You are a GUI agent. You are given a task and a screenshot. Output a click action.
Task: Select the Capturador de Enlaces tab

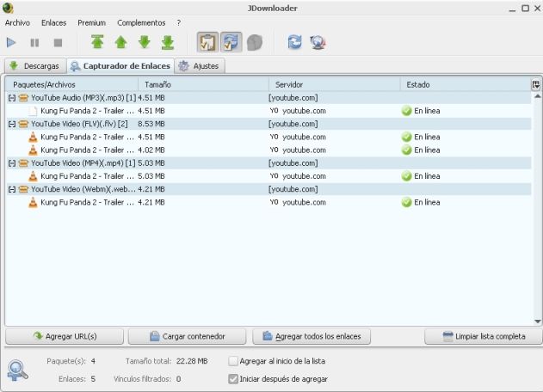pyautogui.click(x=120, y=65)
